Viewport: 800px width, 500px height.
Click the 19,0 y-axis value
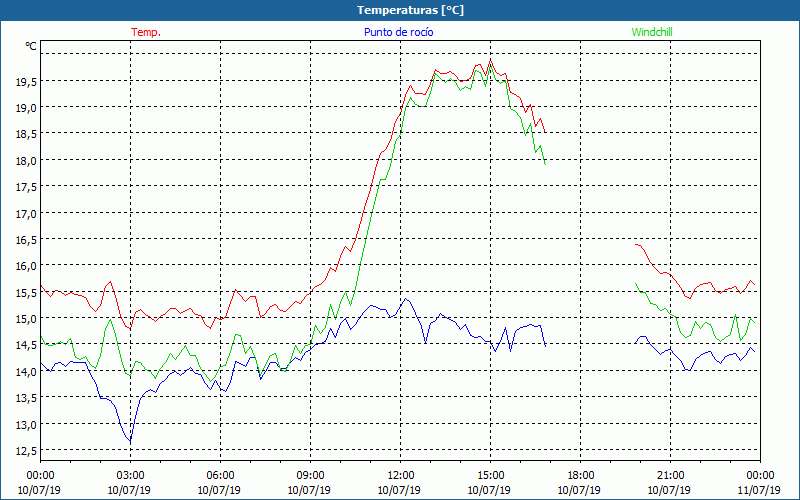[26, 108]
